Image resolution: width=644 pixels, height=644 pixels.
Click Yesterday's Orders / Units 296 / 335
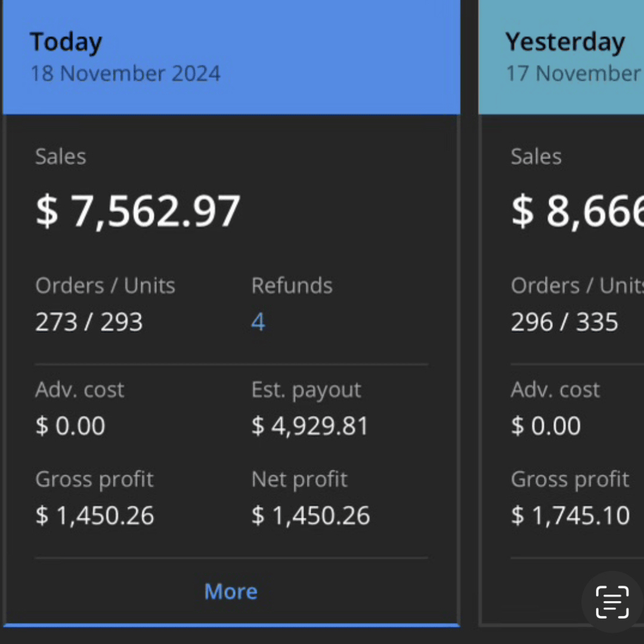tap(564, 323)
